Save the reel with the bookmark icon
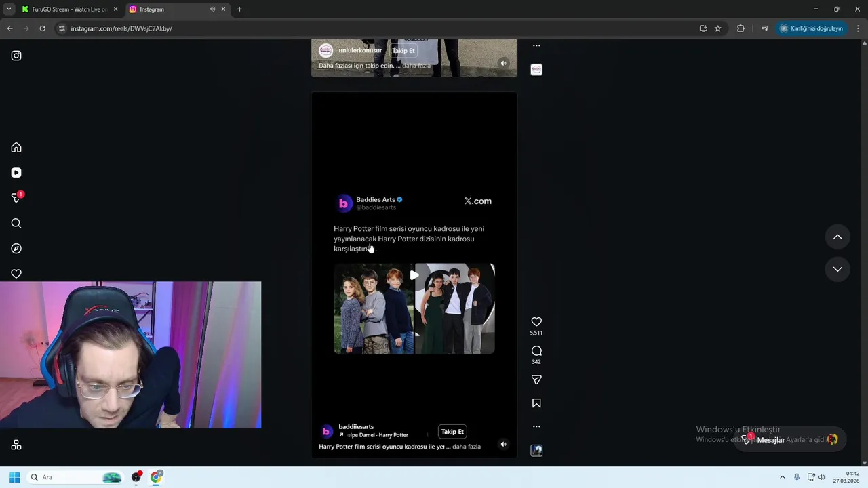This screenshot has width=868, height=488. point(536,403)
